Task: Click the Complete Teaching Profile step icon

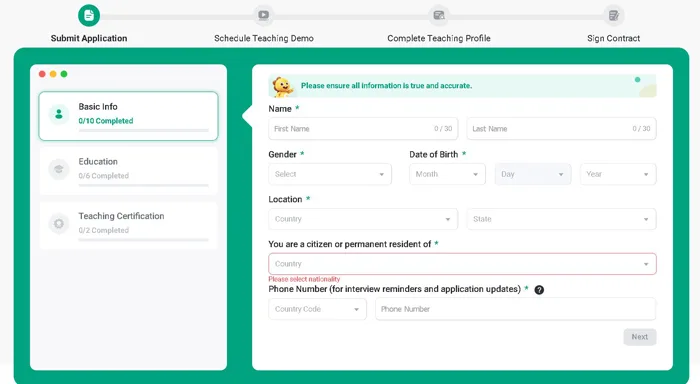Action: [439, 15]
